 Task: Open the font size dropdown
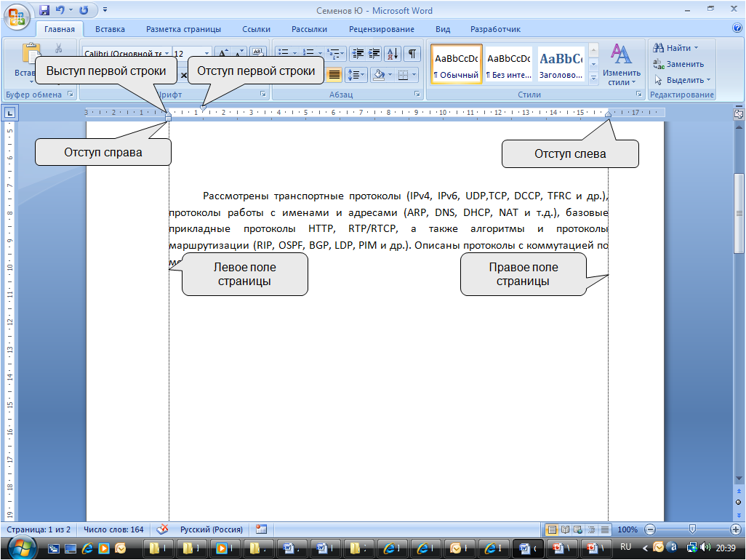tap(206, 54)
